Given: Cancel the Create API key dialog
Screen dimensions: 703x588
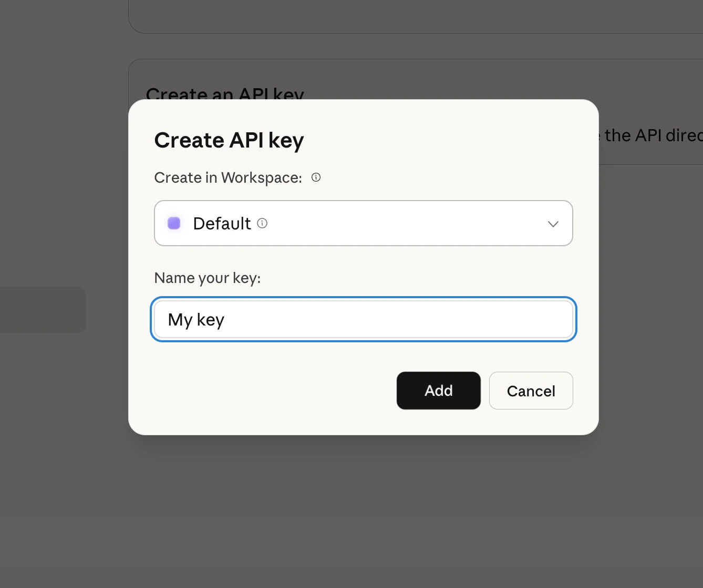Looking at the screenshot, I should (531, 391).
